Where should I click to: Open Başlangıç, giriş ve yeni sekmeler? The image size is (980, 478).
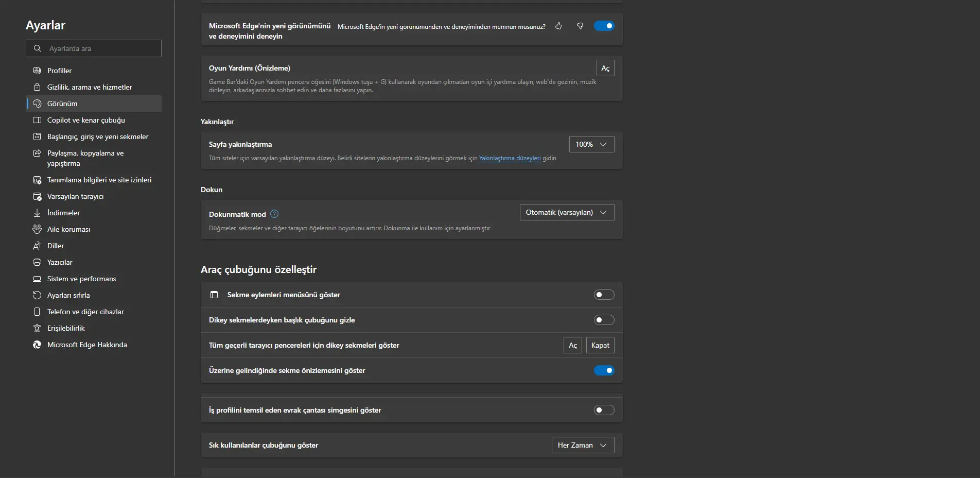[x=94, y=136]
